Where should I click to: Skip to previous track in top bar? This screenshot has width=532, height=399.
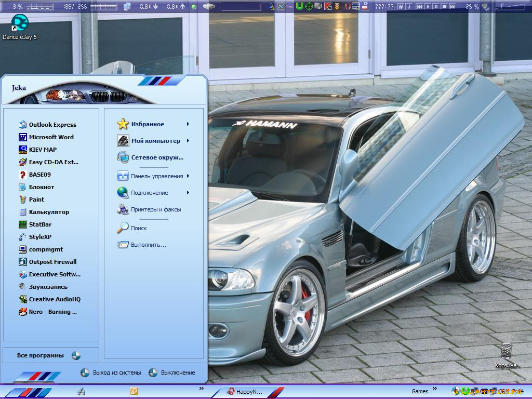(420, 6)
